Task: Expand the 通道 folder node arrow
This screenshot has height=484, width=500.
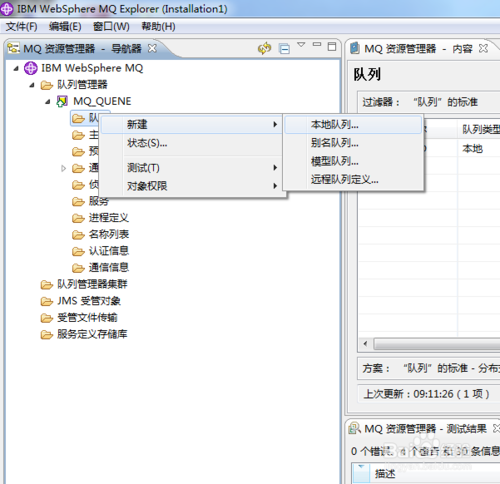Action: click(x=64, y=168)
